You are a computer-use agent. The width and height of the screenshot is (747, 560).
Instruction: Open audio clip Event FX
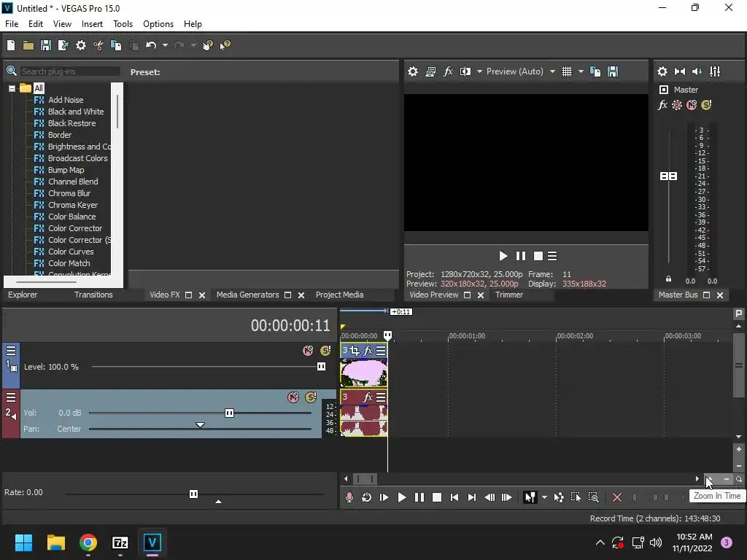tap(368, 397)
